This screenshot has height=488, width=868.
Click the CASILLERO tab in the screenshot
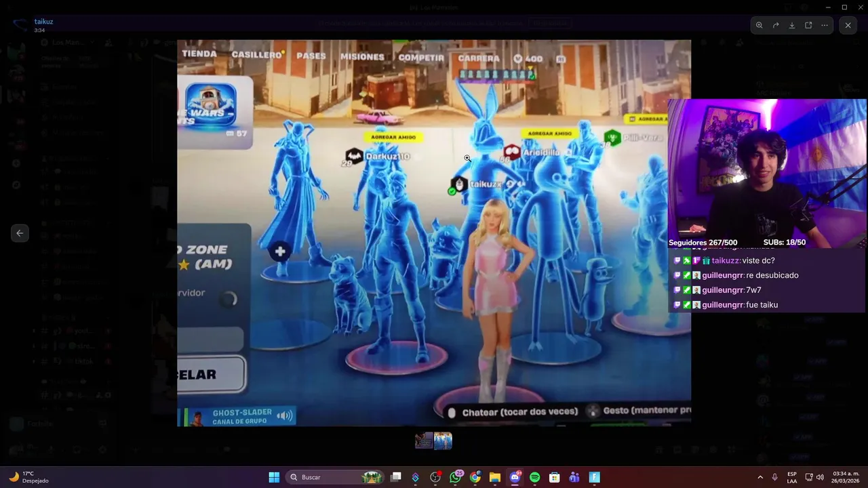(x=256, y=54)
